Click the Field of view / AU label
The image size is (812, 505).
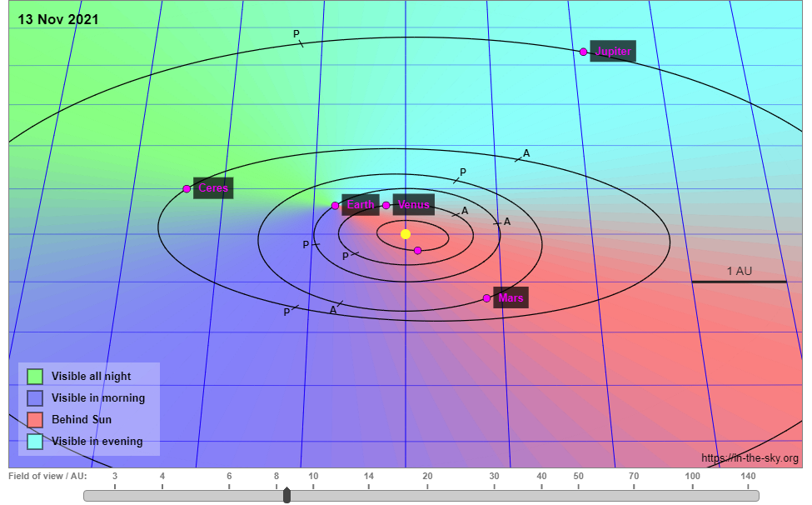[47, 476]
